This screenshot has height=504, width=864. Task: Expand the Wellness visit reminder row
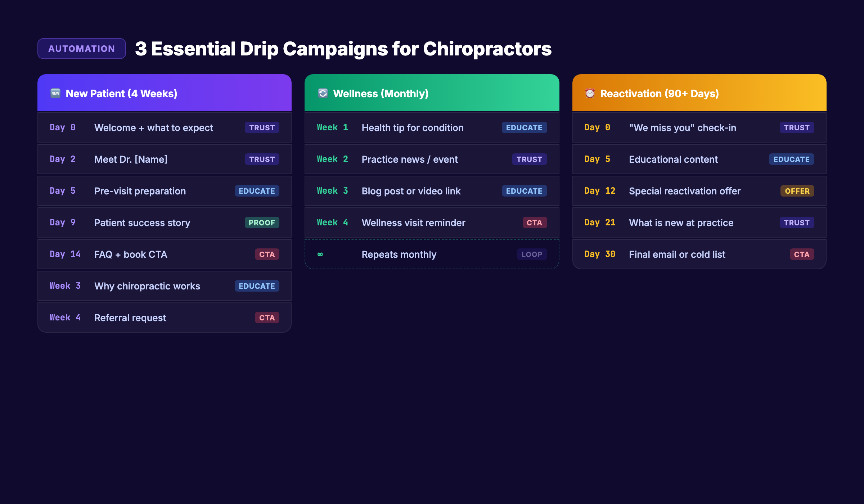(432, 222)
